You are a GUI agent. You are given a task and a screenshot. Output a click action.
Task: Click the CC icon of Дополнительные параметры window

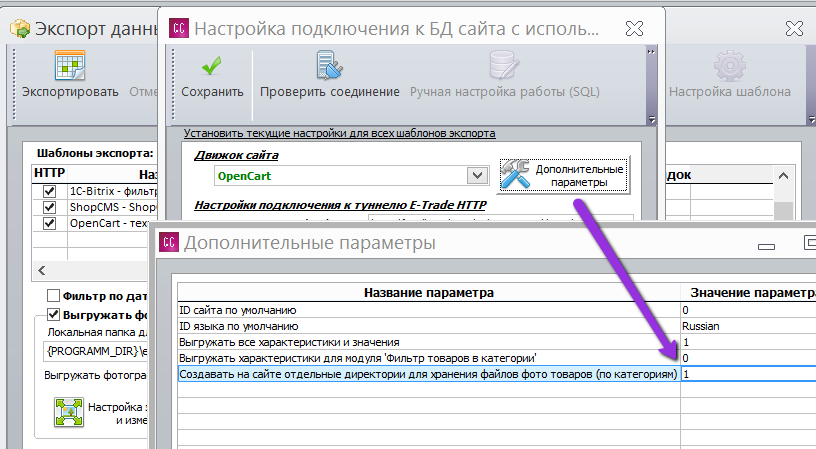(x=169, y=242)
